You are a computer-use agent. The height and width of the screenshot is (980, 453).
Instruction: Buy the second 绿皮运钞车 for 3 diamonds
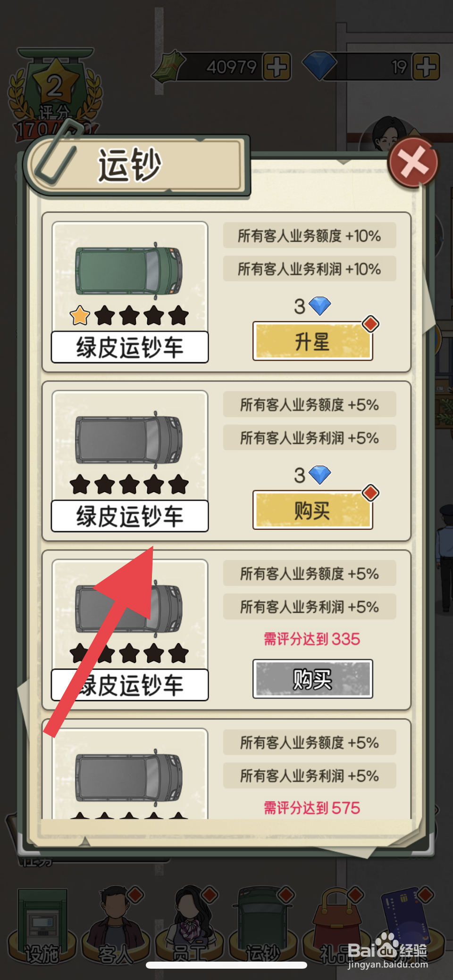[x=313, y=510]
